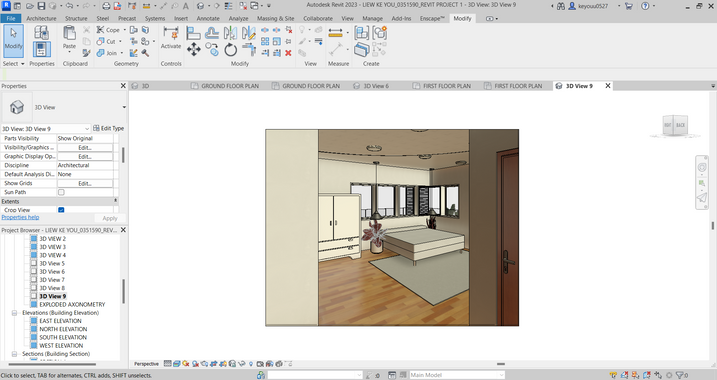
Task: Click the red Delete X icon
Action: 288,53
